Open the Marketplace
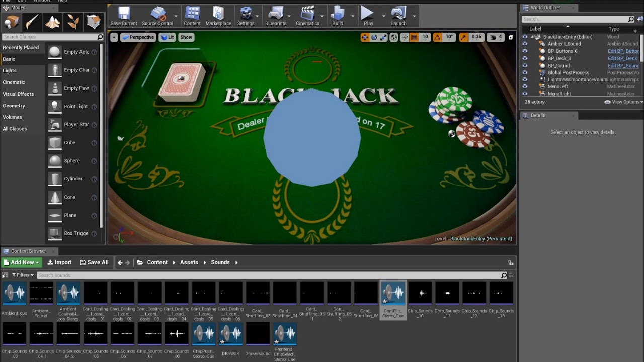644x362 pixels. click(218, 16)
